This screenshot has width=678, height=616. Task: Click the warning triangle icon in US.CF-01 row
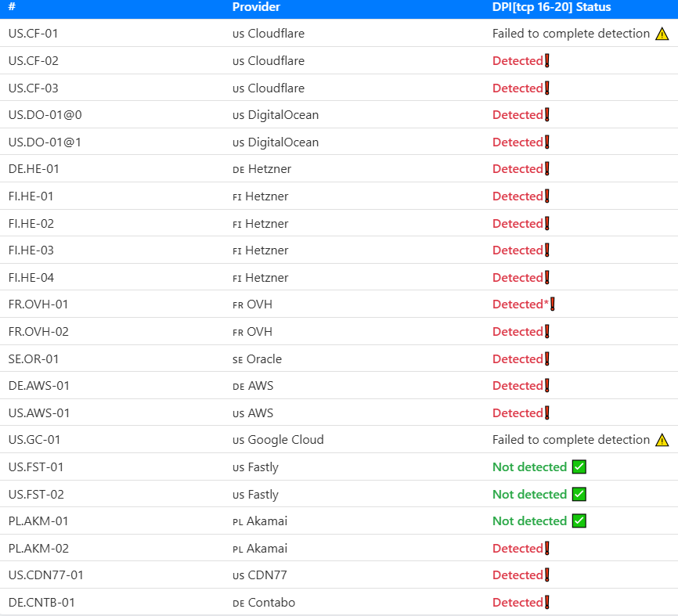point(662,34)
